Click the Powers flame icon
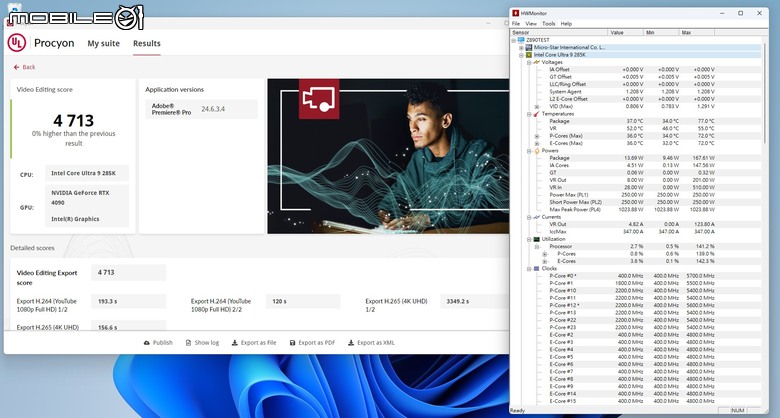The width and height of the screenshot is (780, 418). coord(536,151)
